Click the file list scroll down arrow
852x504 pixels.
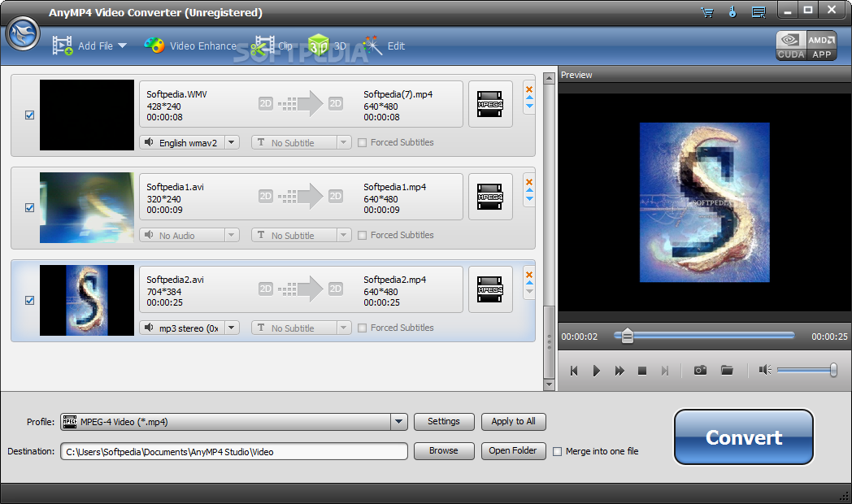tap(550, 385)
